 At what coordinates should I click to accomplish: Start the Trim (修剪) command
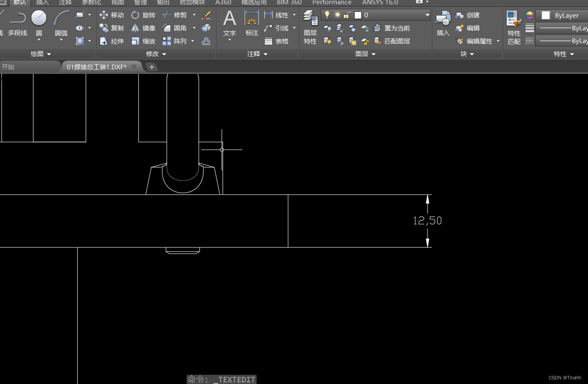coord(175,15)
